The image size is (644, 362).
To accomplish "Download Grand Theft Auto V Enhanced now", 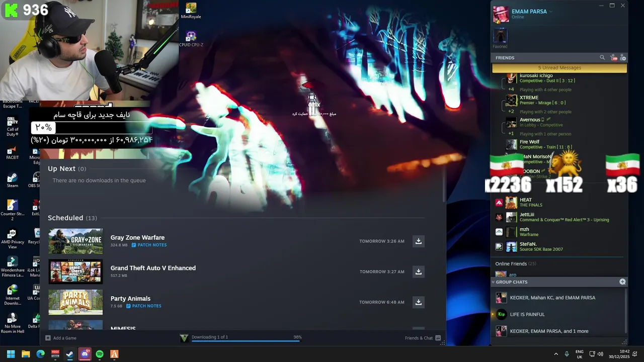I will [418, 271].
